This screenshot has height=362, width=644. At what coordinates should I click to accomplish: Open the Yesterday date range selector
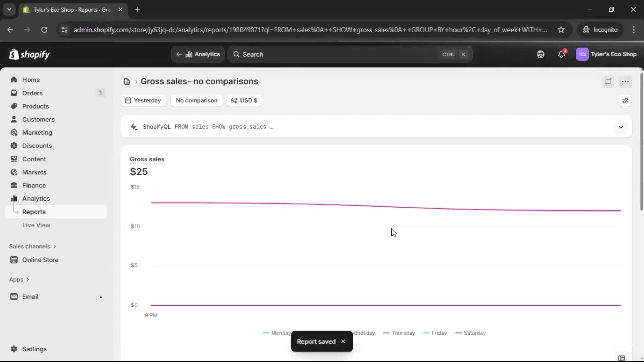144,100
